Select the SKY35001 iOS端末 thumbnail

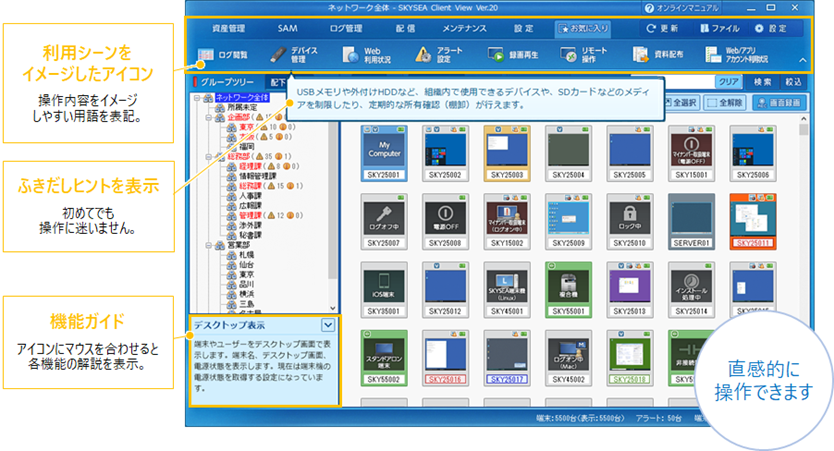click(384, 290)
